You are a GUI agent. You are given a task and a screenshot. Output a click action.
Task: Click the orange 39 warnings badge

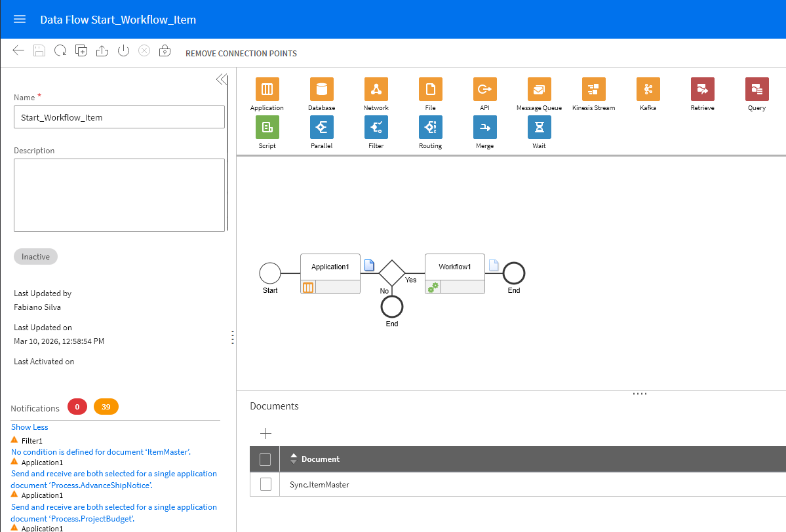point(106,407)
